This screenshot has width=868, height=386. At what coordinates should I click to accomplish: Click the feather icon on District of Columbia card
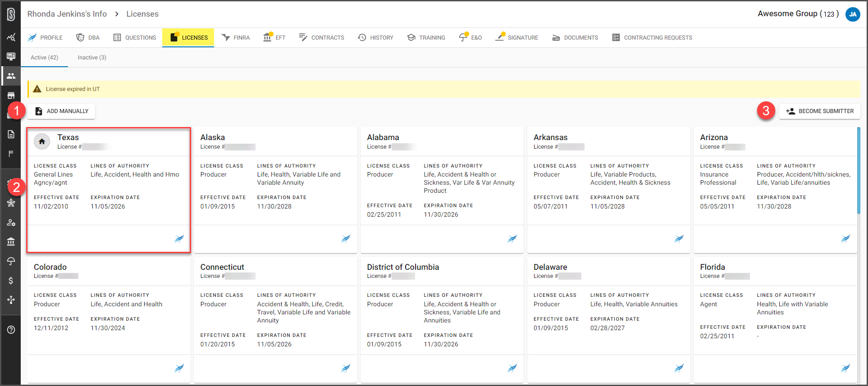tap(512, 368)
